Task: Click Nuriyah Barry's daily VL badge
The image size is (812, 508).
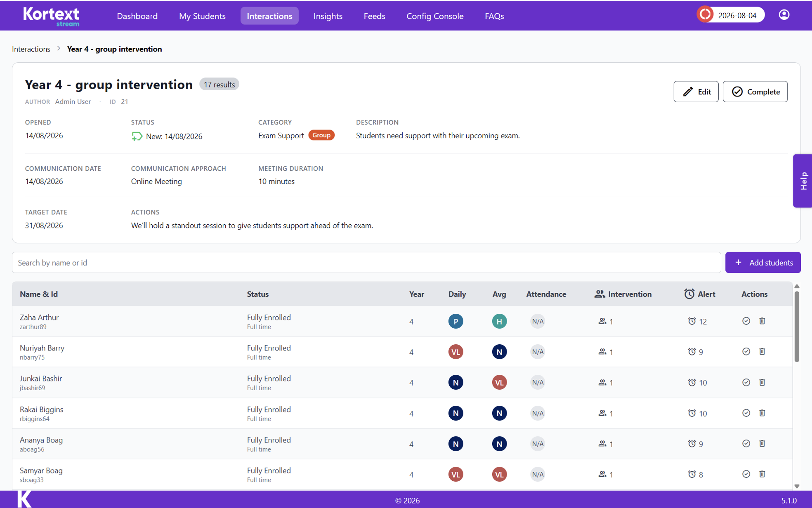Action: (456, 352)
